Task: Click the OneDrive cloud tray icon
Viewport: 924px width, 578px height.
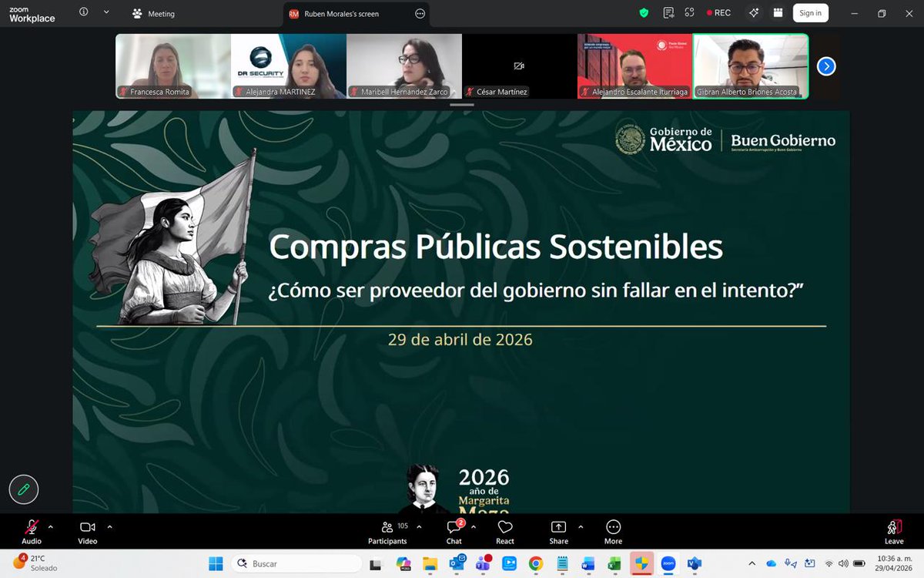Action: [772, 563]
